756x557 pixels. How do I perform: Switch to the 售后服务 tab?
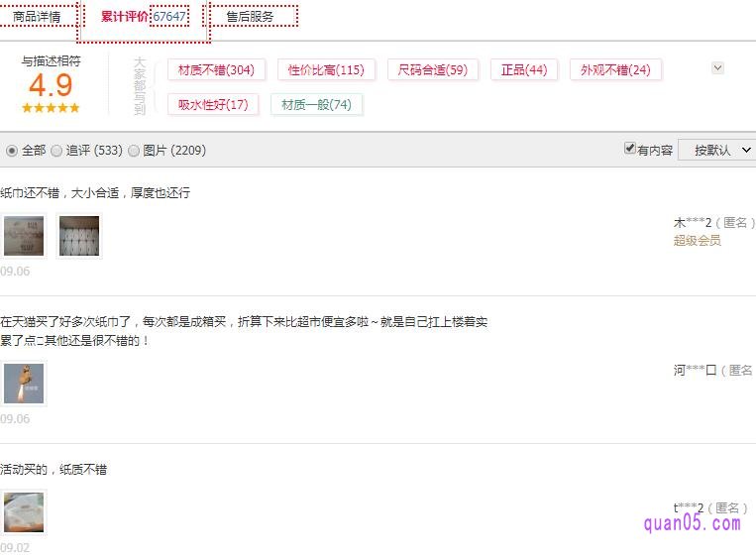click(250, 17)
